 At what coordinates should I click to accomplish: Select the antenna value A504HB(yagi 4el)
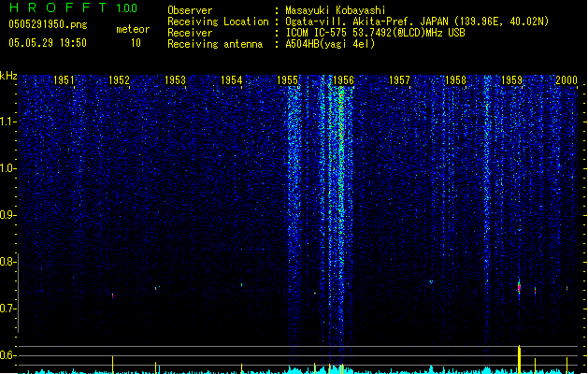[330, 44]
